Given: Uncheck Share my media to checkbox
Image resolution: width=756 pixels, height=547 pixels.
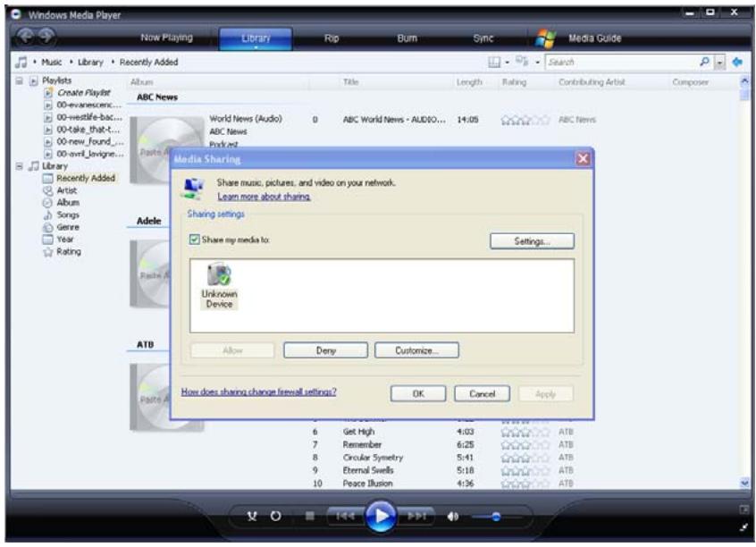Looking at the screenshot, I should (x=194, y=240).
